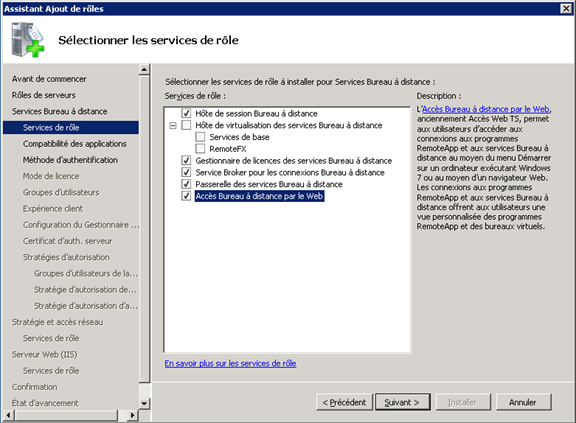
Task: Open En savoir plus sur les services de rôle link
Action: (x=230, y=364)
